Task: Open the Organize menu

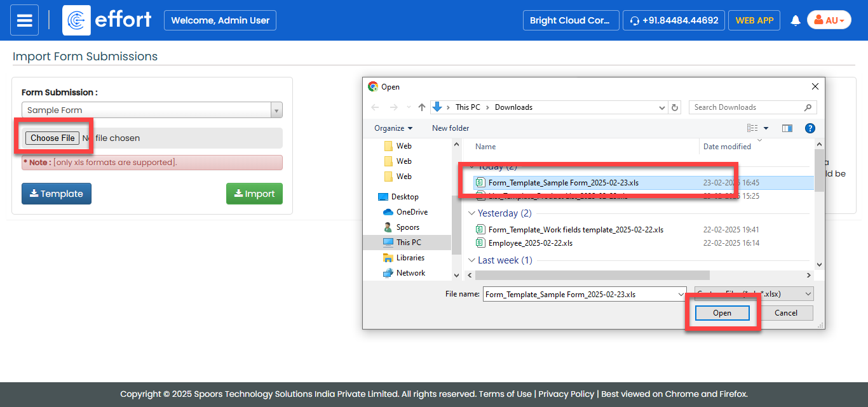Action: click(393, 128)
